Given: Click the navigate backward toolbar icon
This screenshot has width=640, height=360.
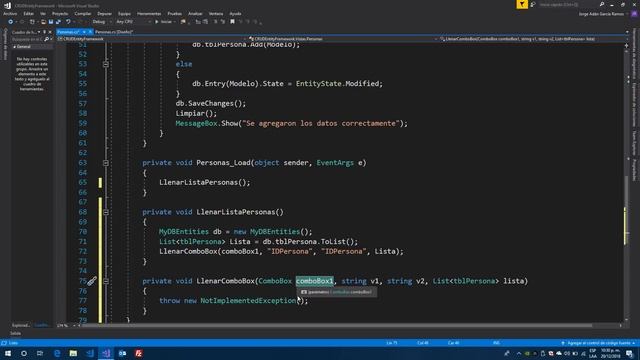Looking at the screenshot, I should [x=11, y=22].
